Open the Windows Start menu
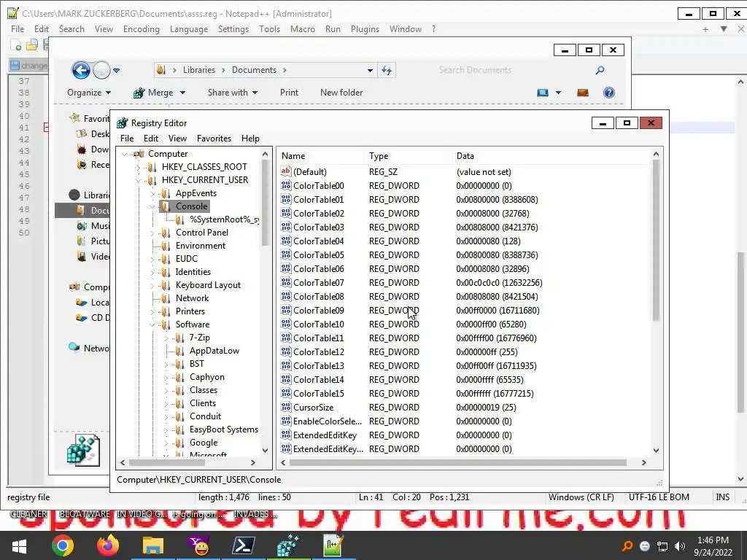747x560 pixels. pyautogui.click(x=19, y=545)
